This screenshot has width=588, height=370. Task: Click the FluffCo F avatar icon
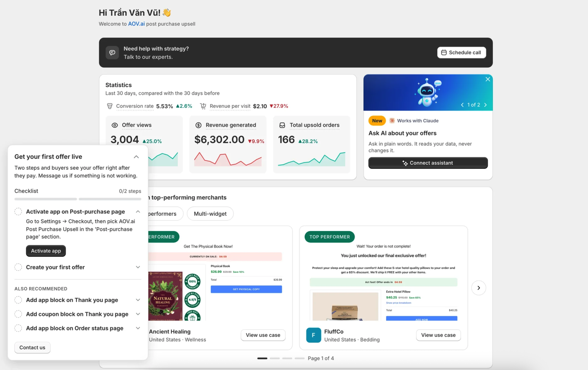click(313, 335)
